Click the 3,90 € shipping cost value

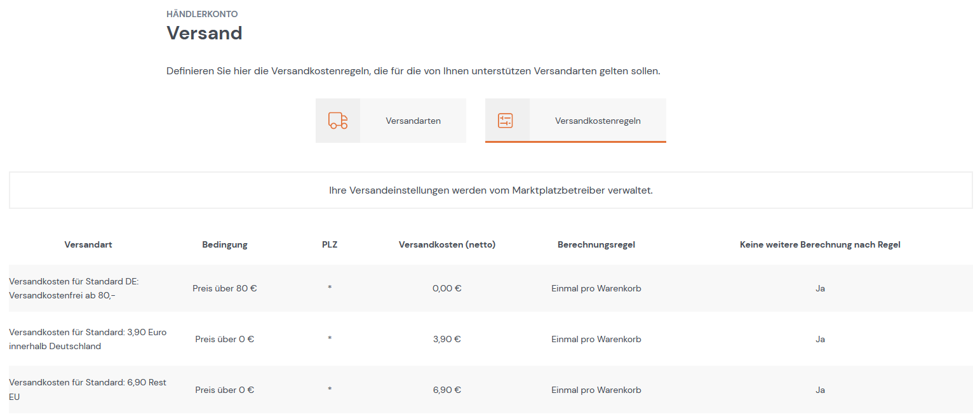447,339
